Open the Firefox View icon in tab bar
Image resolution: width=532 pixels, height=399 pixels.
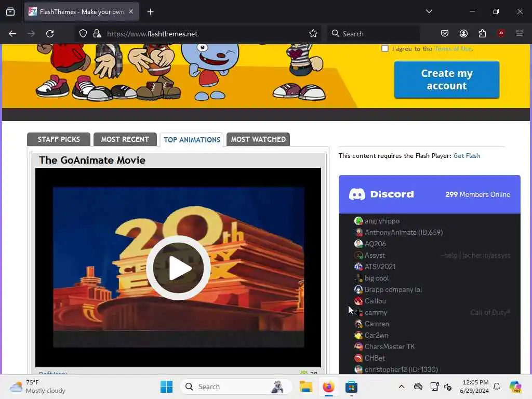[x=10, y=12]
